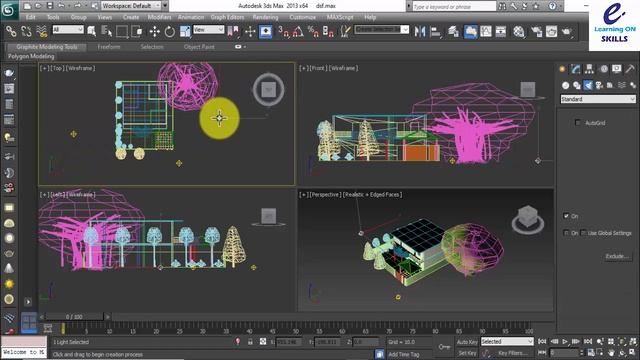Click the Set Key button
The image size is (640, 360).
[467, 353]
